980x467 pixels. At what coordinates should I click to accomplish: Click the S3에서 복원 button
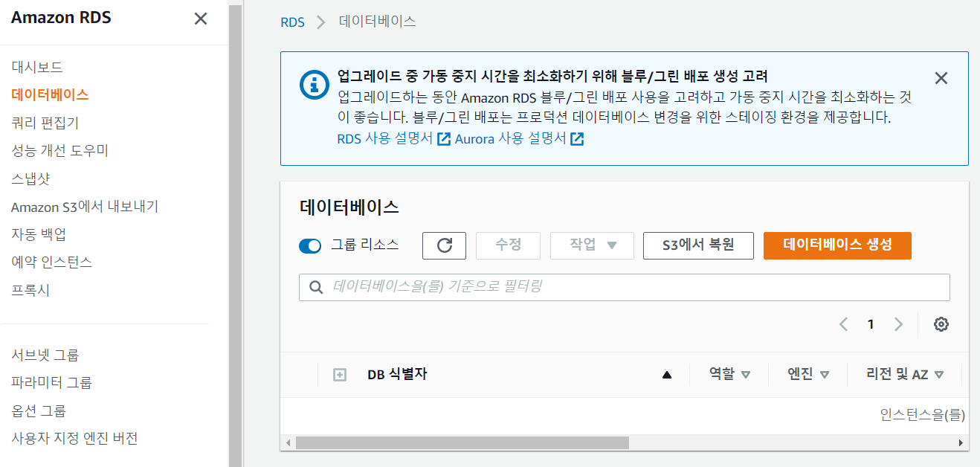(698, 245)
